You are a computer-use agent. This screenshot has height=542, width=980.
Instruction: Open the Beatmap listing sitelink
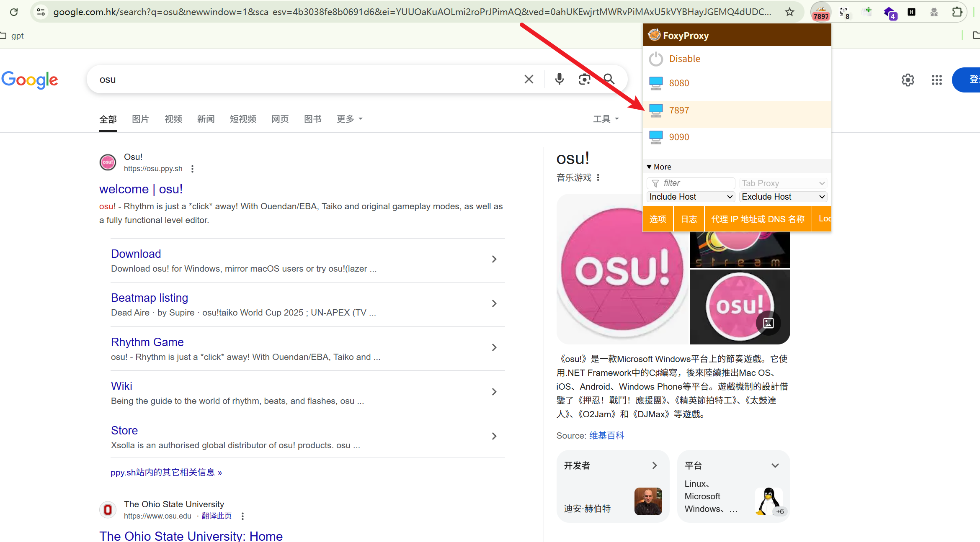150,298
